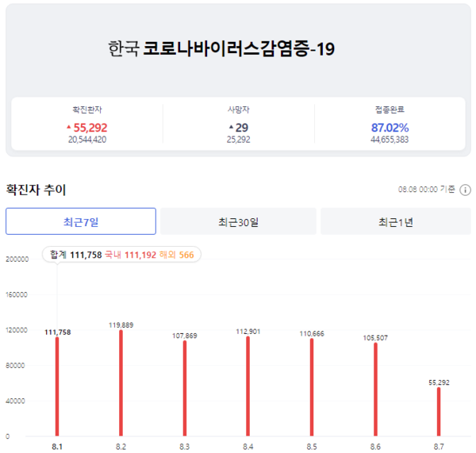Click the up arrow beside 29
Viewport: 476px width, 453px height.
point(232,127)
